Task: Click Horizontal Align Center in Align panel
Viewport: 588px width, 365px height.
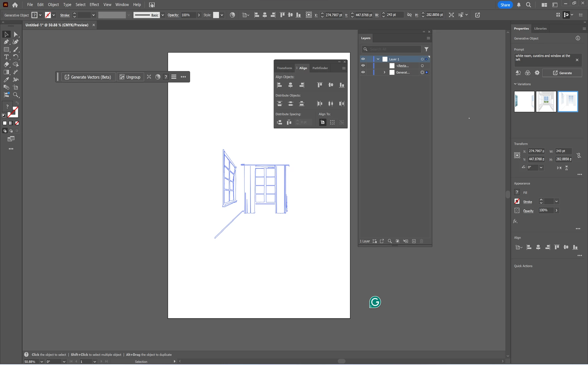Action: (x=290, y=85)
